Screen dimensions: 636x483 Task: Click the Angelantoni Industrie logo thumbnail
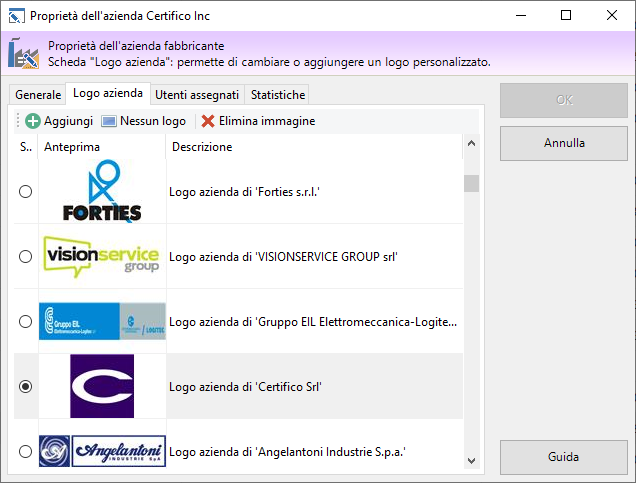point(102,451)
